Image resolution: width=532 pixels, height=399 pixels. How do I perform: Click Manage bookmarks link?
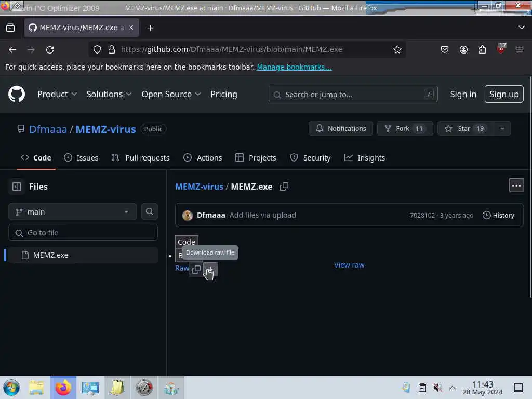[294, 67]
